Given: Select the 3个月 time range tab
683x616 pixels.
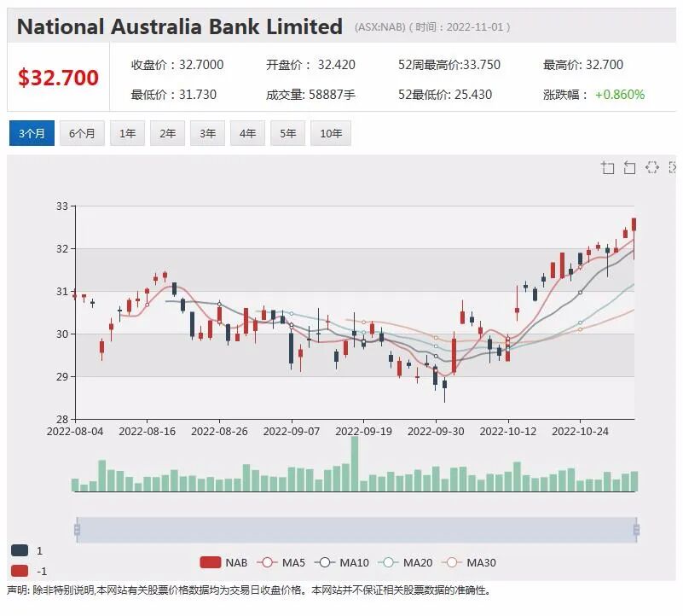Looking at the screenshot, I should click(x=32, y=133).
